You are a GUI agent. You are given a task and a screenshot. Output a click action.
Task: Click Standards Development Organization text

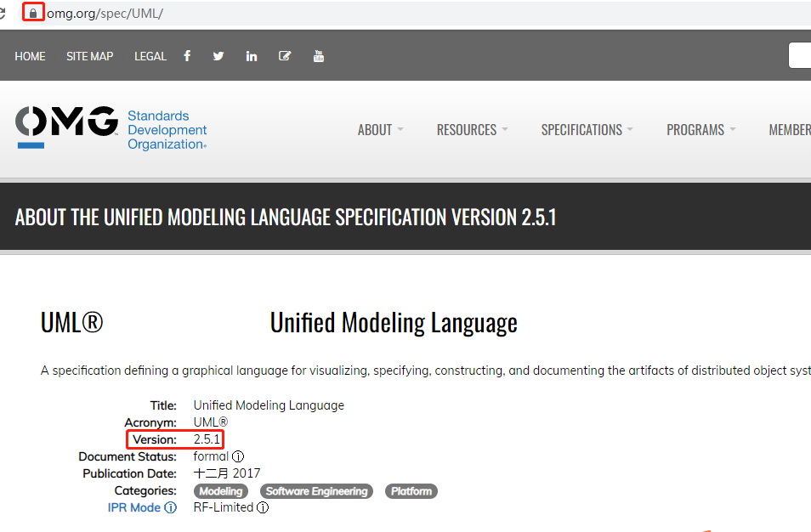[167, 130]
